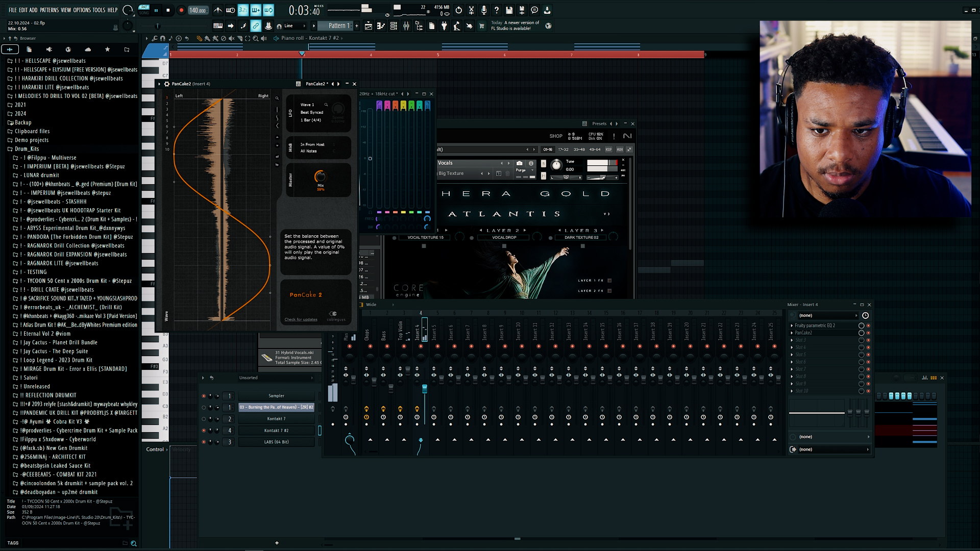The height and width of the screenshot is (551, 980).
Task: Click the playhead marker on timeline
Action: tap(302, 54)
